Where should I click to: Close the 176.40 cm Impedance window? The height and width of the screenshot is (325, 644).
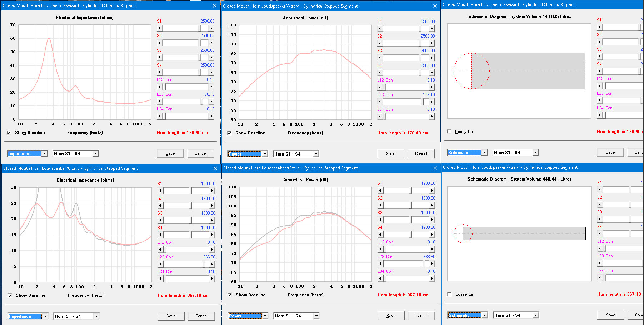[x=215, y=6]
